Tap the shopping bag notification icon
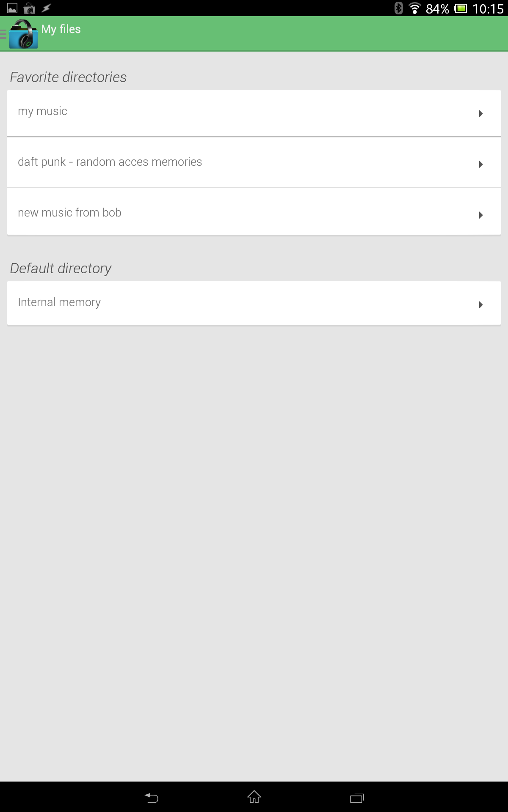The height and width of the screenshot is (812, 508). point(29,8)
